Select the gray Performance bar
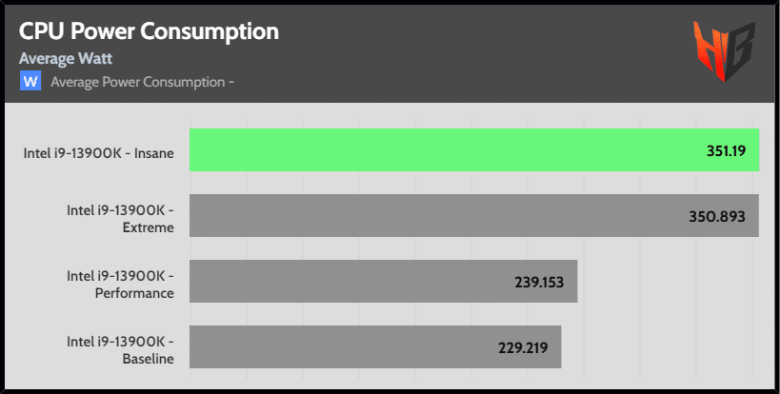The width and height of the screenshot is (780, 394). (383, 281)
